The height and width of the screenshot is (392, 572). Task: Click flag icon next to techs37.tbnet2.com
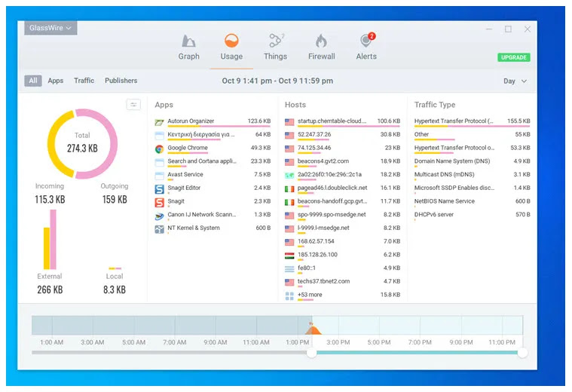[289, 282]
